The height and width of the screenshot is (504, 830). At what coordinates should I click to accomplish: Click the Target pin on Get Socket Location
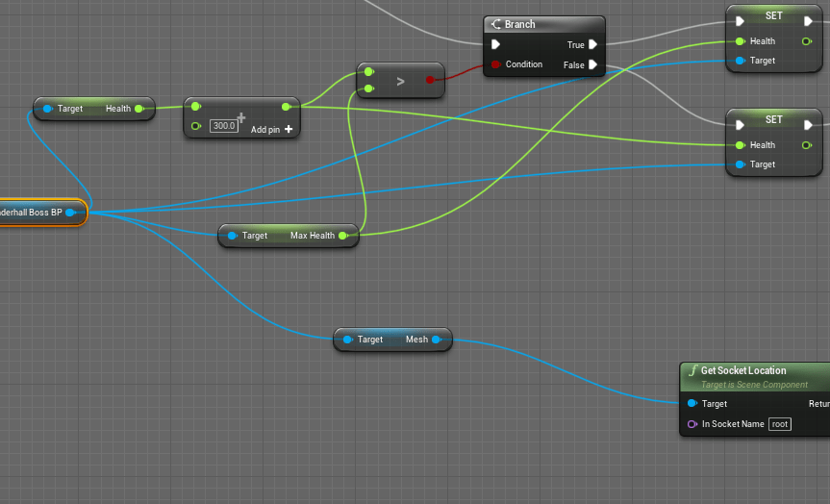click(692, 404)
